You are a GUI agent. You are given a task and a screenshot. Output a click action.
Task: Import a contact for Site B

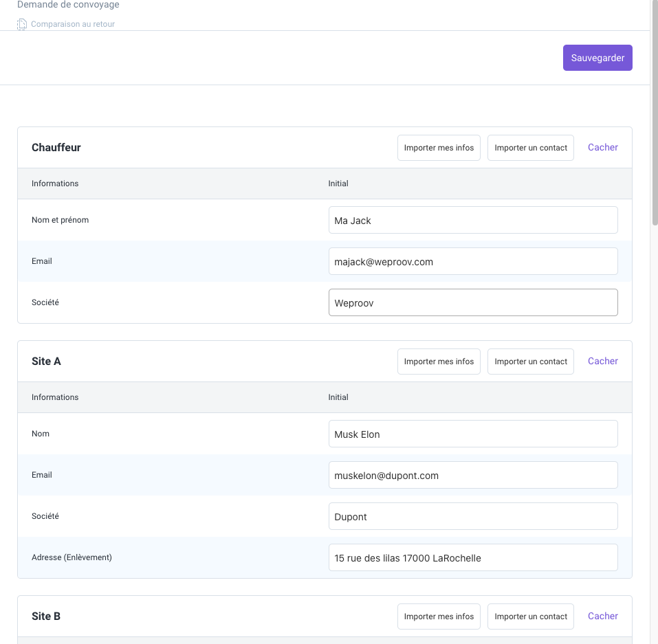coord(531,617)
